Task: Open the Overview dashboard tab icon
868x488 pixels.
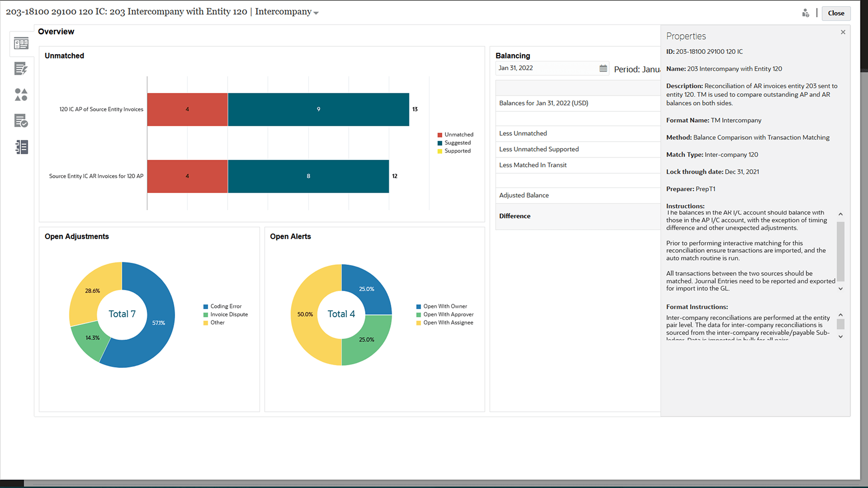Action: (21, 44)
